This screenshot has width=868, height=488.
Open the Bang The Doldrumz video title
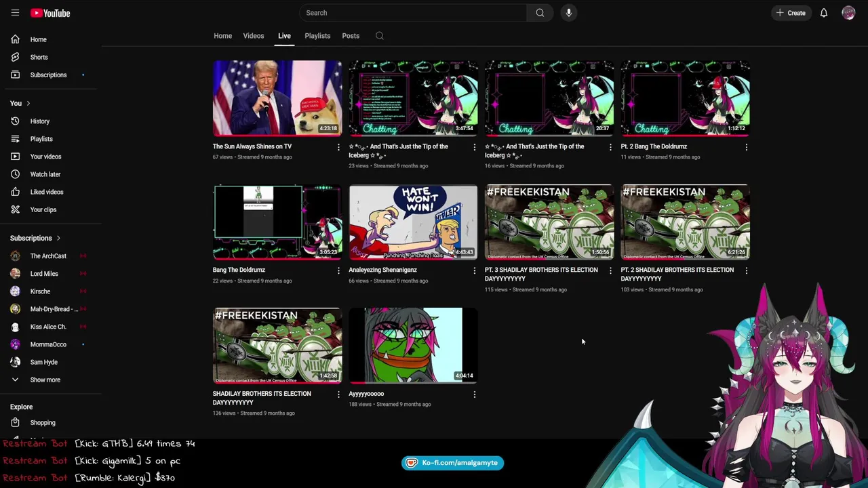tap(239, 270)
